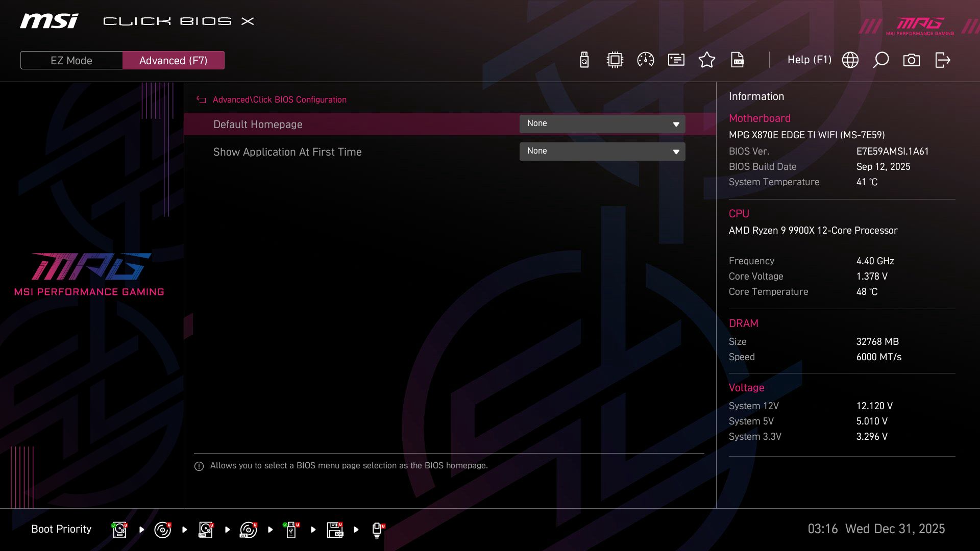
Task: Open the Default Homepage dropdown
Action: point(602,123)
